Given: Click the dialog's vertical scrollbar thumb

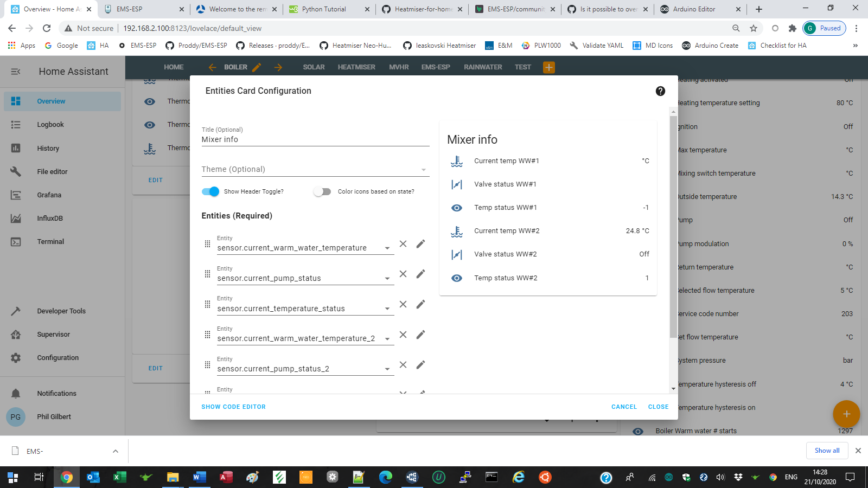Looking at the screenshot, I should point(673,227).
